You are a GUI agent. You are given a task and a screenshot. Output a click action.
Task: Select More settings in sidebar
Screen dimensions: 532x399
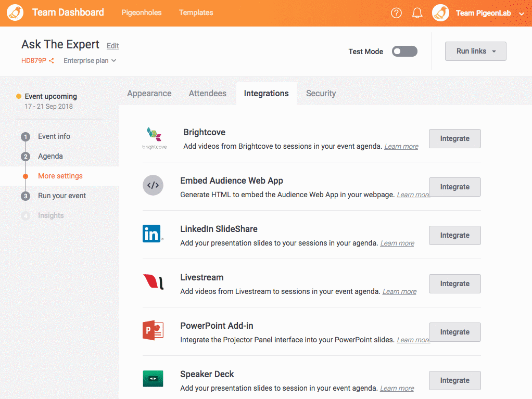click(60, 176)
